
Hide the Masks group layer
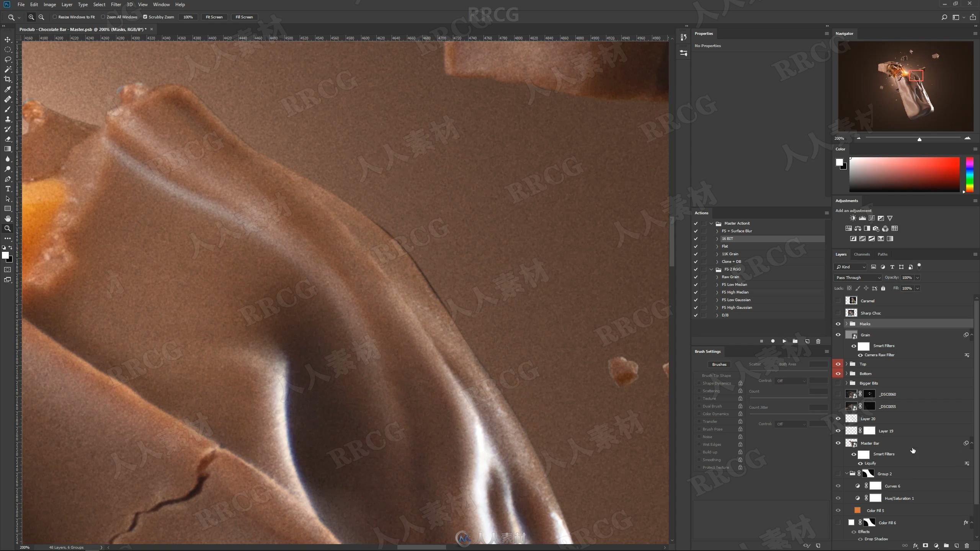coord(838,324)
